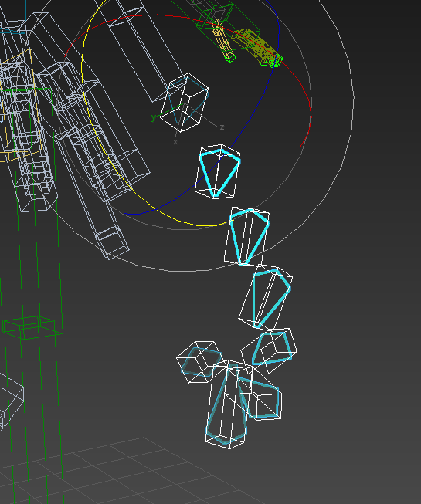421x504 pixels.
Task: Select the small dim cyan cube bone beside the fingertips
Action: [199, 362]
